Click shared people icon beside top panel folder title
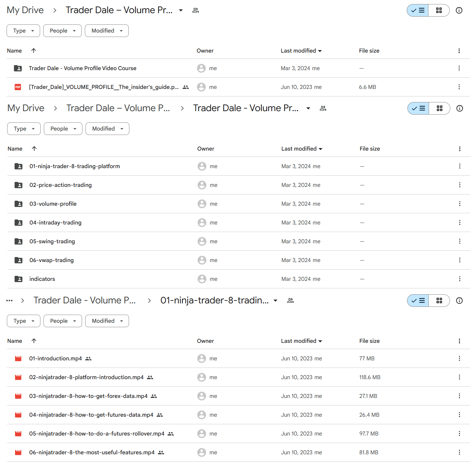The height and width of the screenshot is (464, 476). click(196, 10)
